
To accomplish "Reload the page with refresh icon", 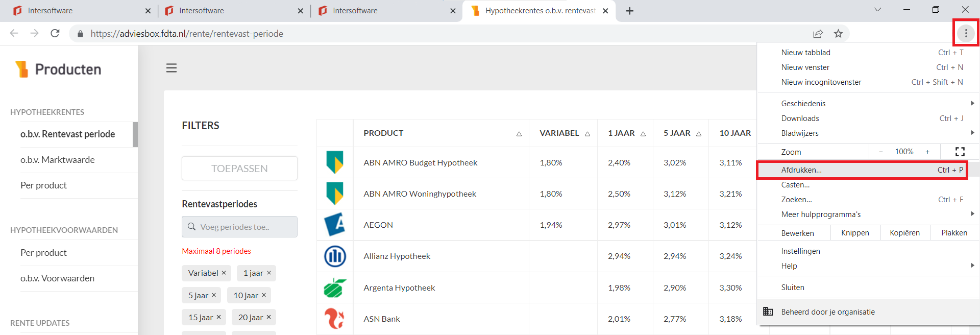I will point(55,33).
